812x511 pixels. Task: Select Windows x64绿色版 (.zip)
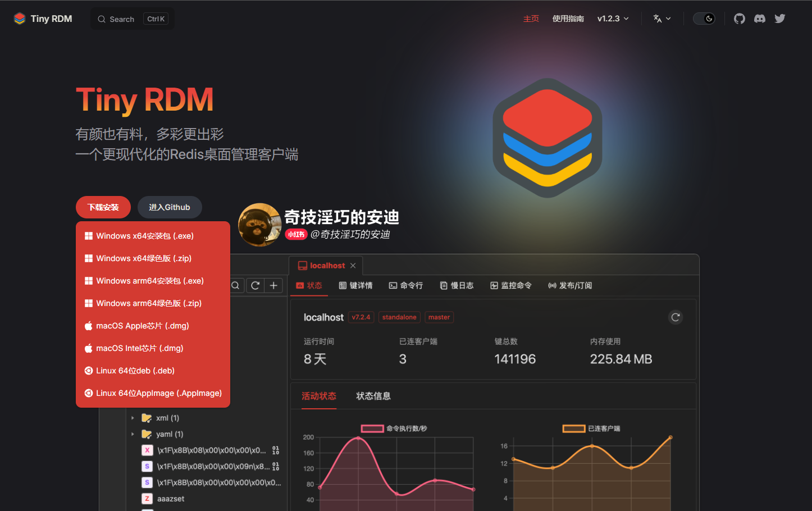(x=153, y=258)
